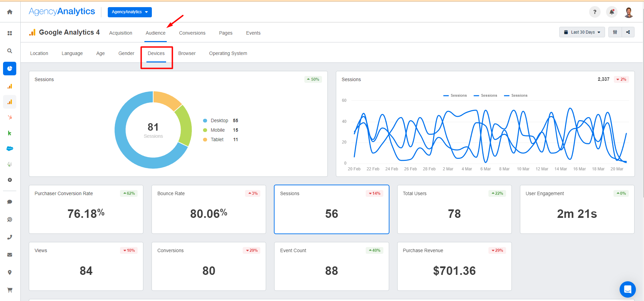The width and height of the screenshot is (644, 301).
Task: Open the filter sliders settings icon
Action: pos(615,32)
